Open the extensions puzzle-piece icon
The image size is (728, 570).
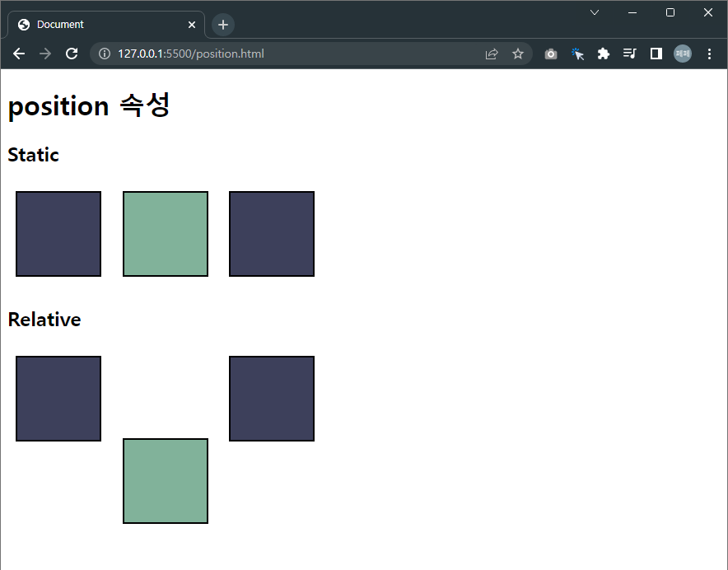(604, 54)
